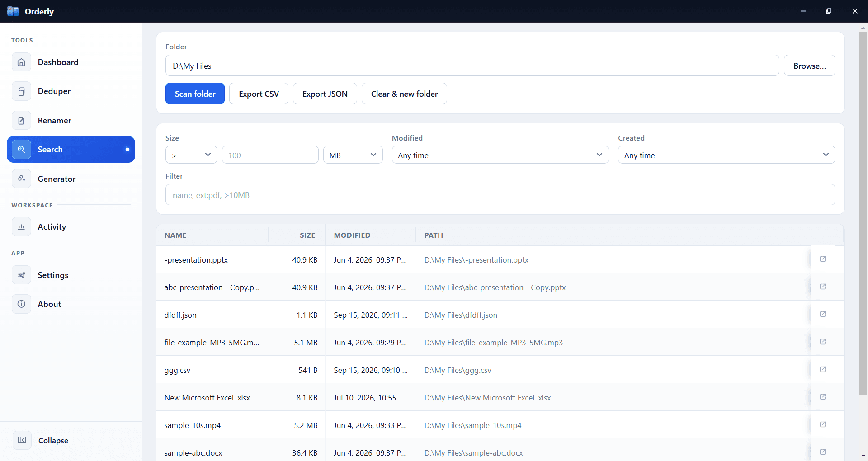Open the Settings page
Viewport: 868px width, 461px height.
click(71, 275)
